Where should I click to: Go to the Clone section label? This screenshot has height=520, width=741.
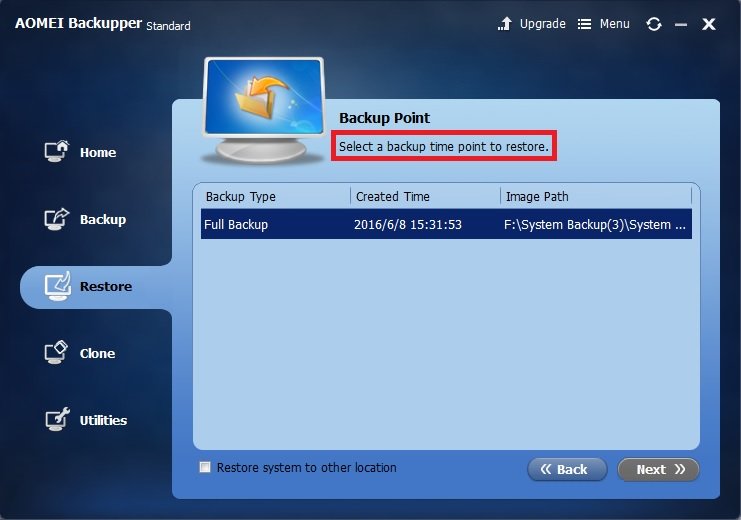[97, 353]
